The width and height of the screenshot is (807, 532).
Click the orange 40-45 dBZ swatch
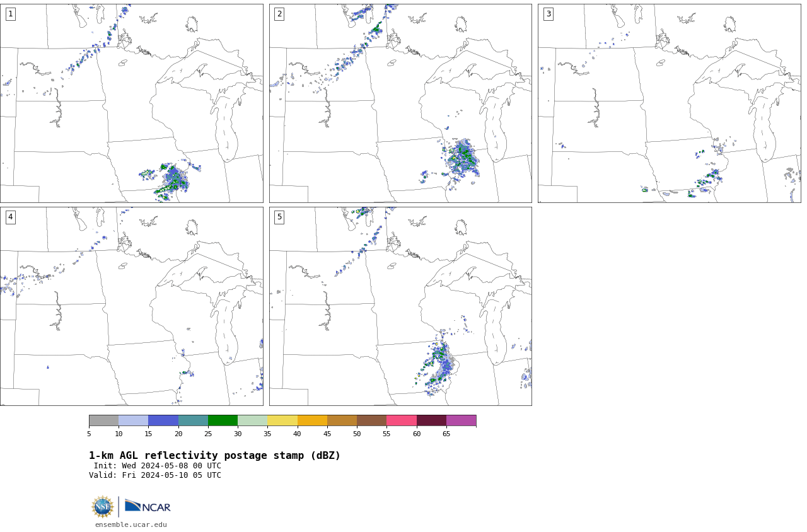(312, 420)
